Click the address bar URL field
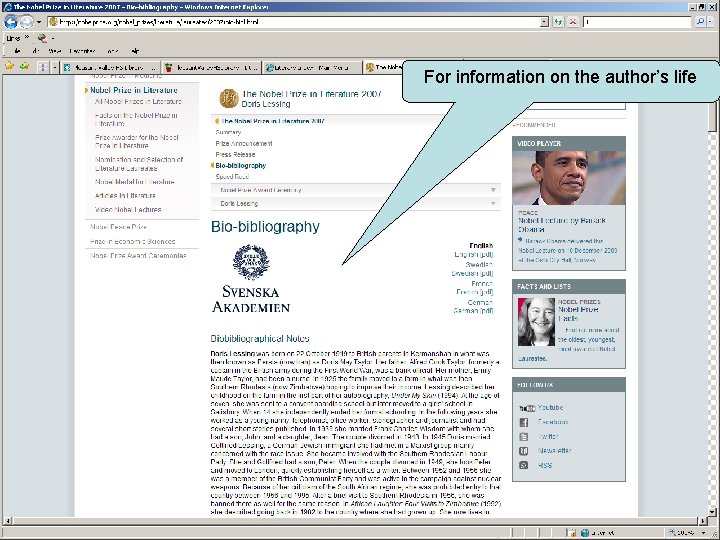 tap(294, 22)
